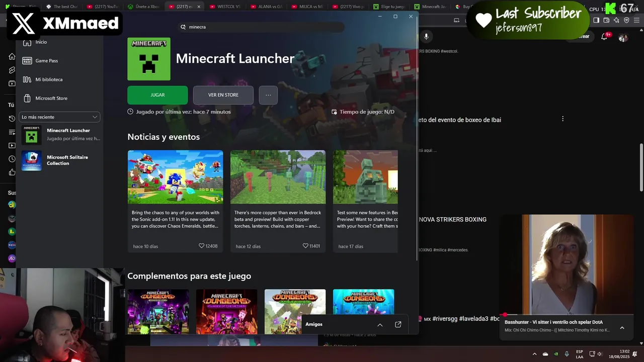Open the YouTube history icon in the left rail

tap(12, 119)
